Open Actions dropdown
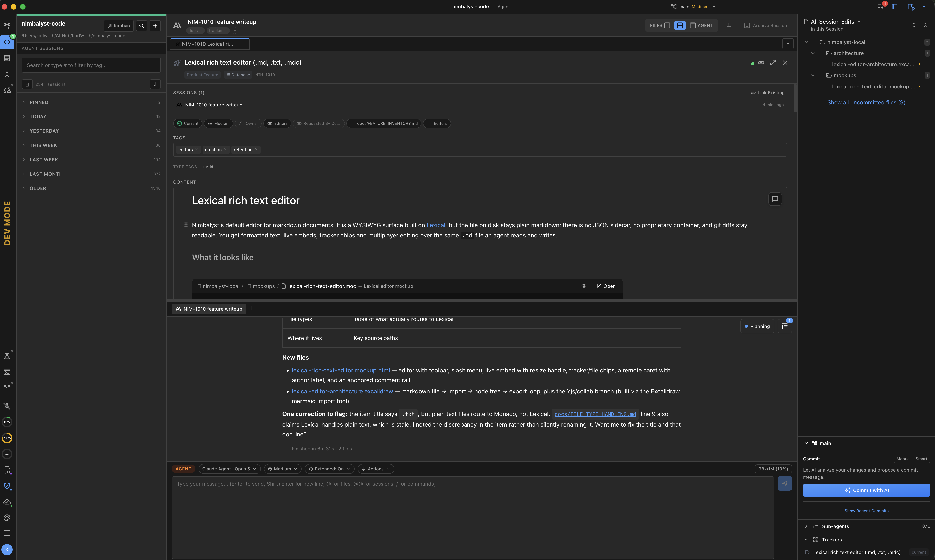This screenshot has height=560, width=935. 376,469
